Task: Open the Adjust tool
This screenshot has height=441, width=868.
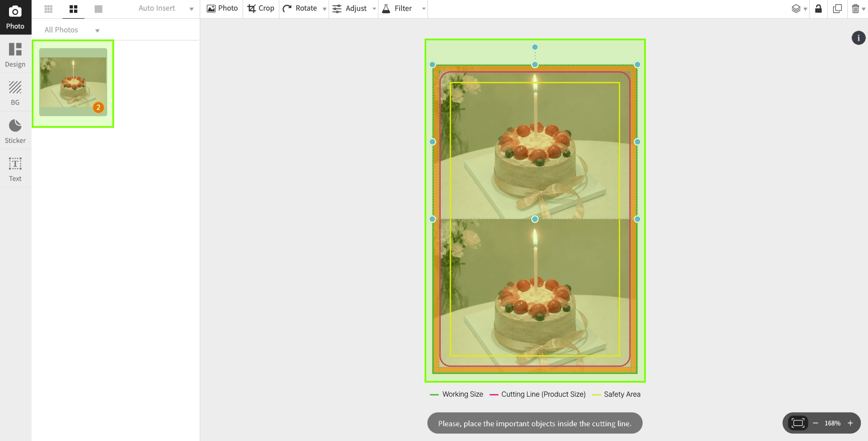Action: pyautogui.click(x=350, y=9)
